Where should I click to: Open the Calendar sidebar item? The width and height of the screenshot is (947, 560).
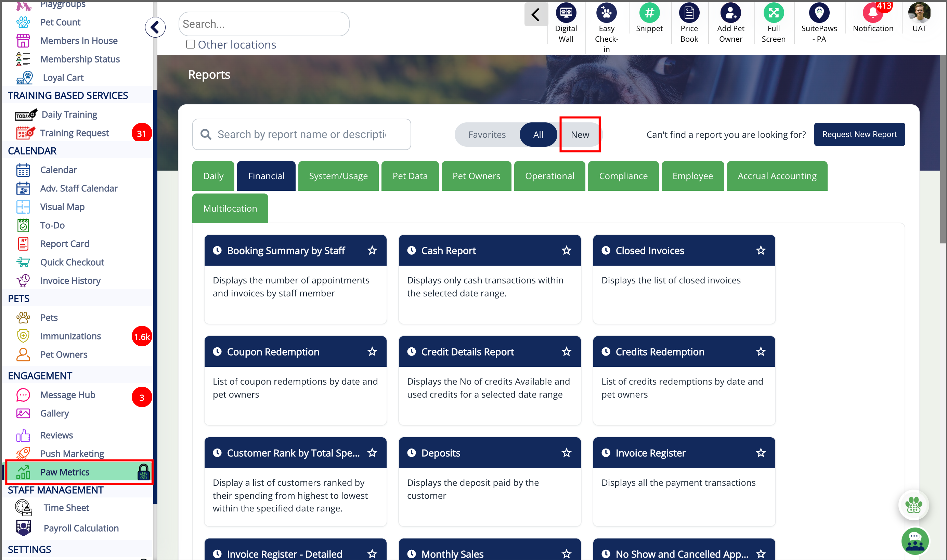tap(59, 170)
